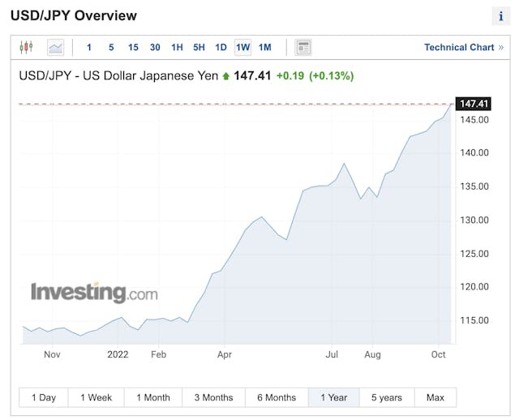The width and height of the screenshot is (519, 420).
Task: Click the green up-arrow price indicator
Action: pyautogui.click(x=226, y=76)
